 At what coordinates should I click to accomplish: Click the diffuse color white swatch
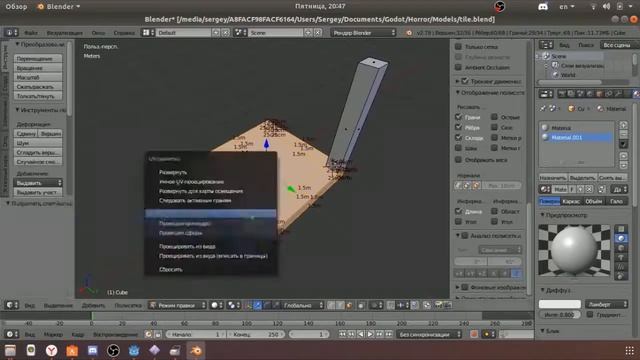(x=560, y=304)
